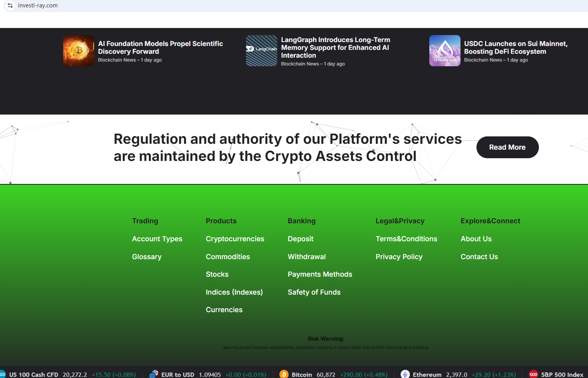Navigate to Indices (Indexes) page
588x378 pixels.
pos(234,292)
